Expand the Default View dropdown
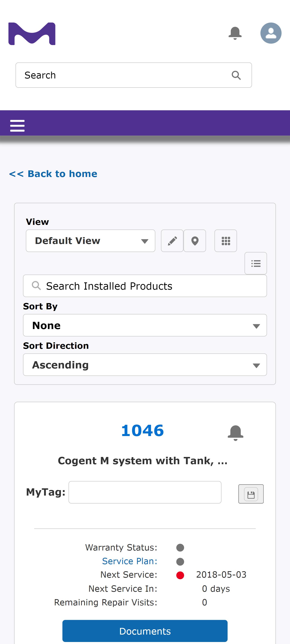The height and width of the screenshot is (644, 290). point(90,241)
